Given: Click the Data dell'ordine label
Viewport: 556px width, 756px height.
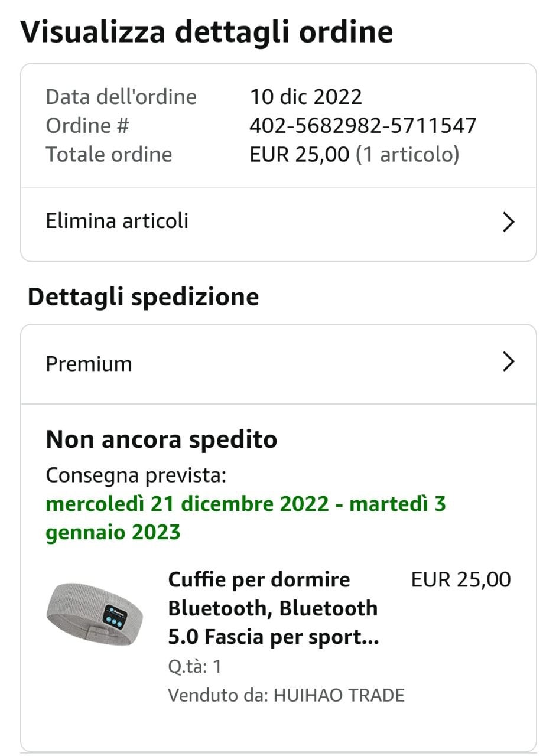Looking at the screenshot, I should tap(121, 97).
